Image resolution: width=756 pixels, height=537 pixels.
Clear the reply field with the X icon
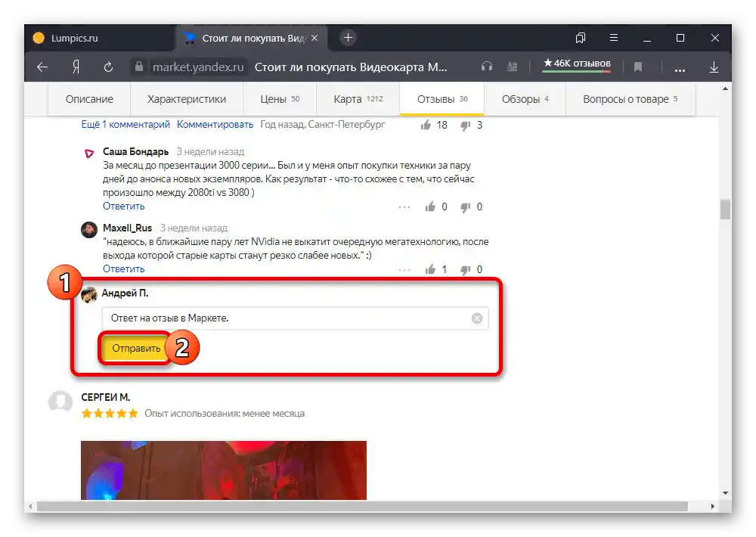(x=477, y=318)
